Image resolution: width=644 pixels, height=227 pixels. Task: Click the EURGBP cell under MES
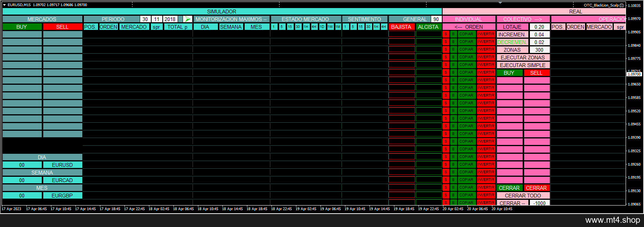point(62,196)
